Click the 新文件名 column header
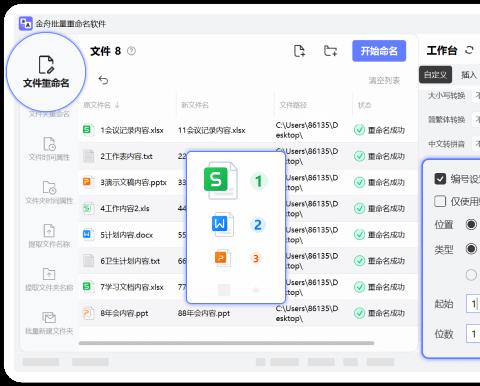This screenshot has height=386, width=480. coord(195,105)
